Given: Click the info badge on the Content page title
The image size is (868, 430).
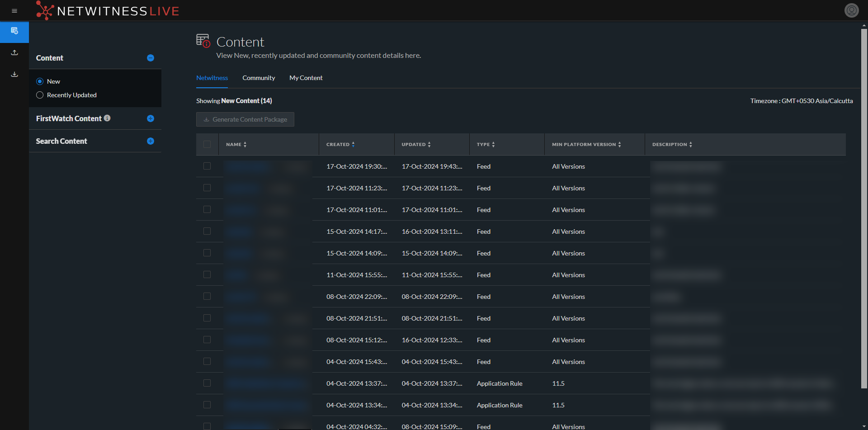Looking at the screenshot, I should pyautogui.click(x=207, y=44).
